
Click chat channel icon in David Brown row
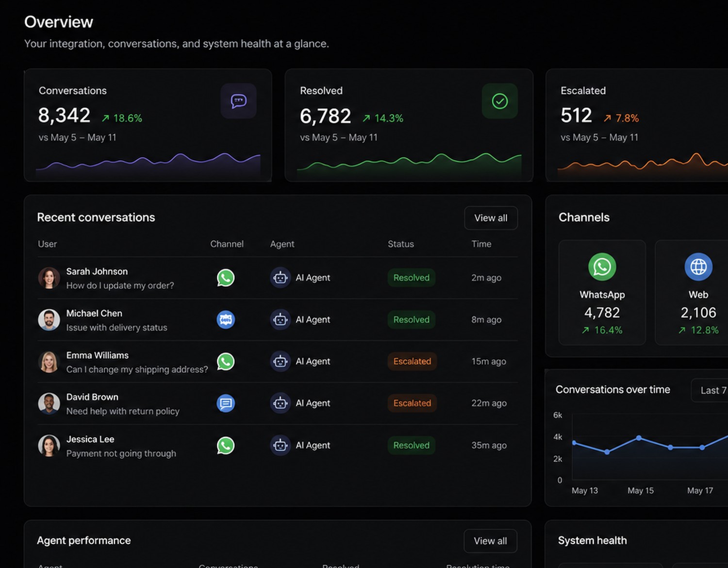tap(226, 403)
